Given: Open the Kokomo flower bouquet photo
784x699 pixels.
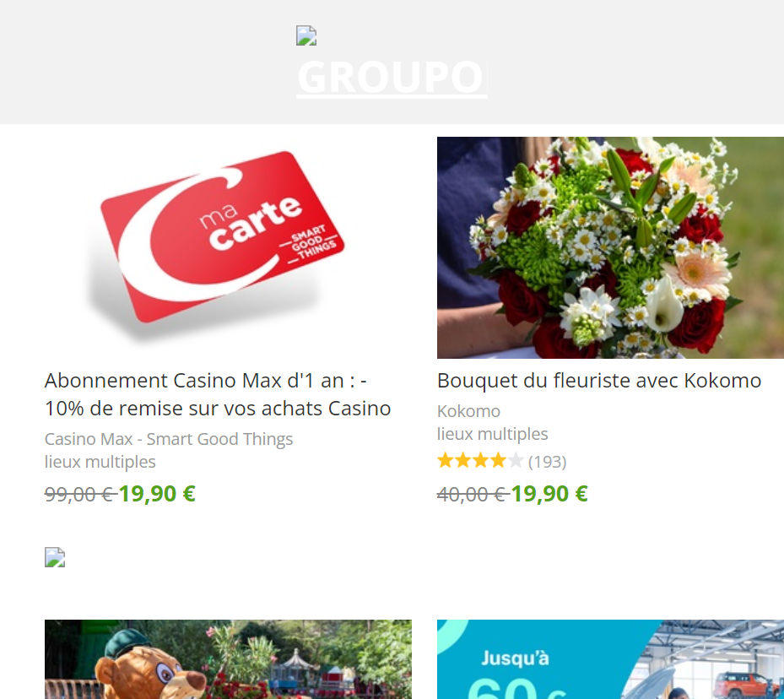Looking at the screenshot, I should click(610, 247).
